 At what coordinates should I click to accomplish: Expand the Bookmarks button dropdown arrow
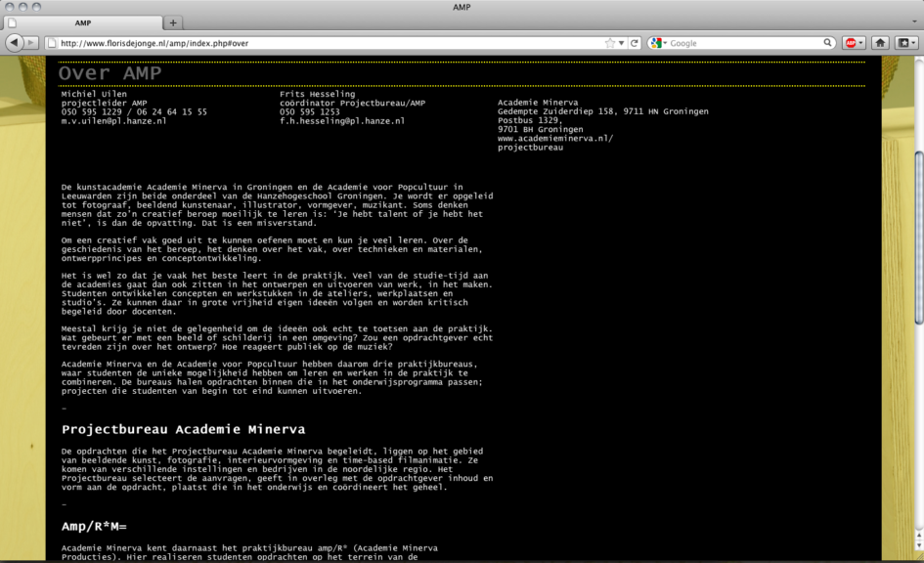coord(913,43)
